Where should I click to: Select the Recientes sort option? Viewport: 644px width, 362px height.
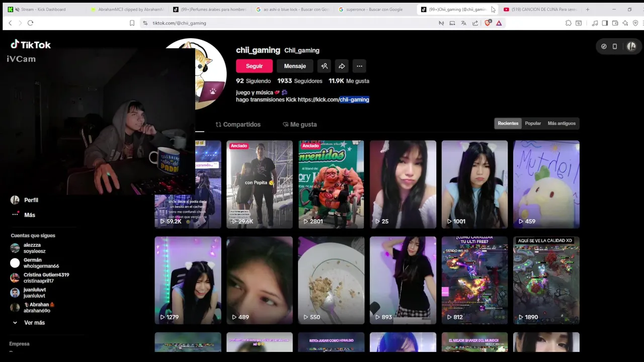508,123
